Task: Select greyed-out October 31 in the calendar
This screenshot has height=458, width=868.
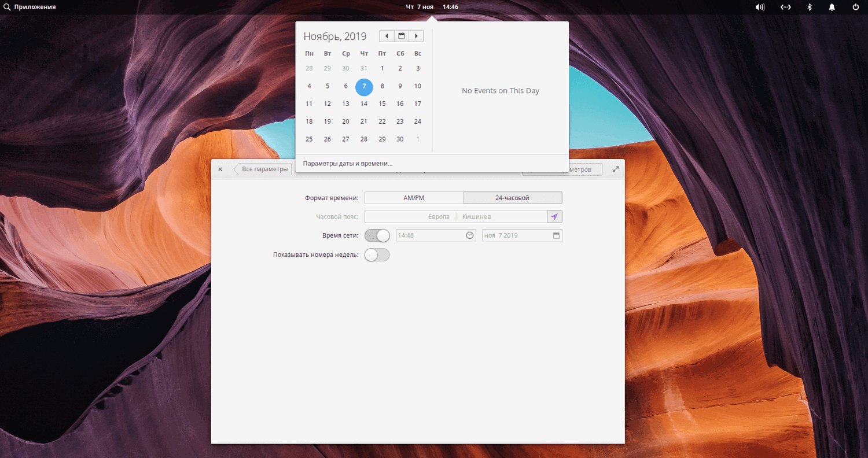Action: (364, 68)
